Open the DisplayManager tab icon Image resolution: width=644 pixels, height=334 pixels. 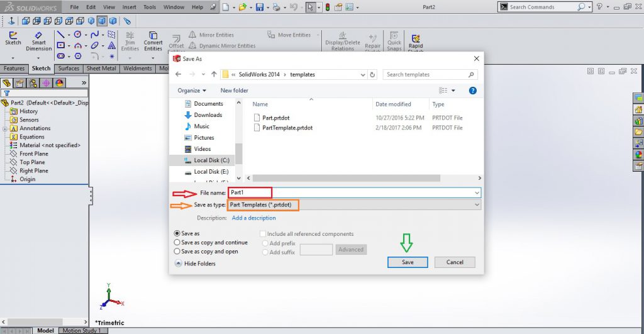pos(60,83)
